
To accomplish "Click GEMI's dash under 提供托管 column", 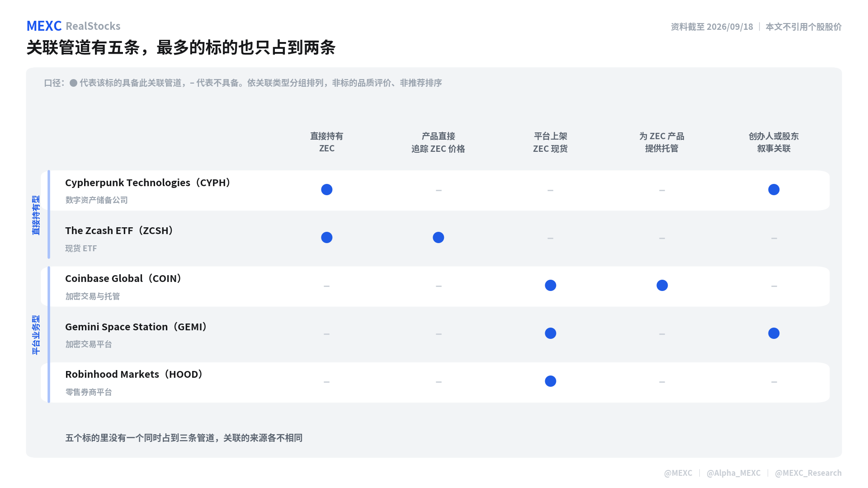I will (x=662, y=334).
